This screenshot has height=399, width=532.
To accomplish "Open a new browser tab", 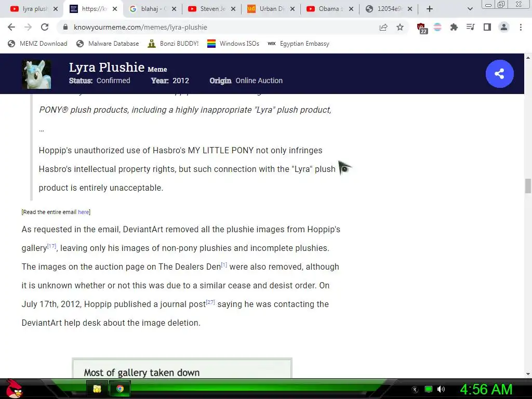I will coord(430,9).
